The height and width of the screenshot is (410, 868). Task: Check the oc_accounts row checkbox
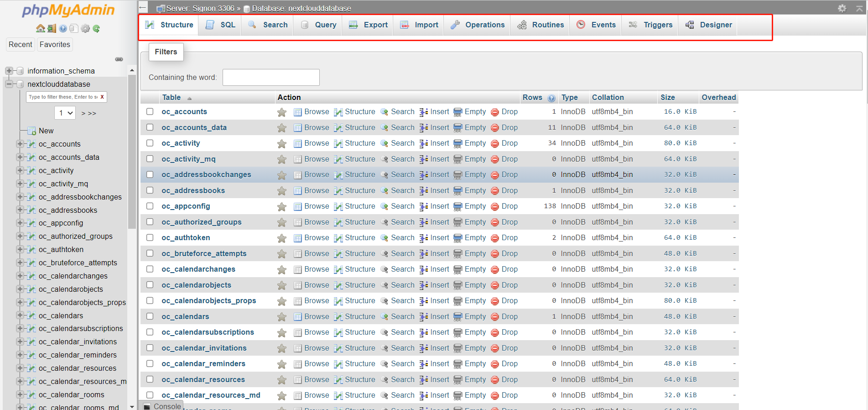click(150, 111)
